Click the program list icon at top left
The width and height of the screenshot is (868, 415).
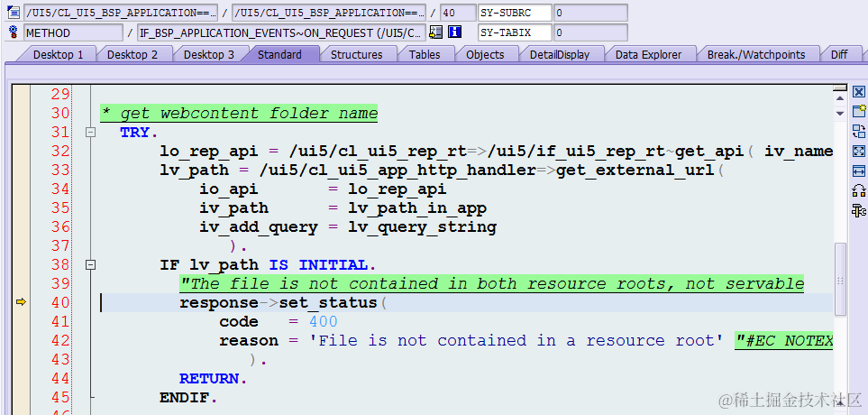14,13
